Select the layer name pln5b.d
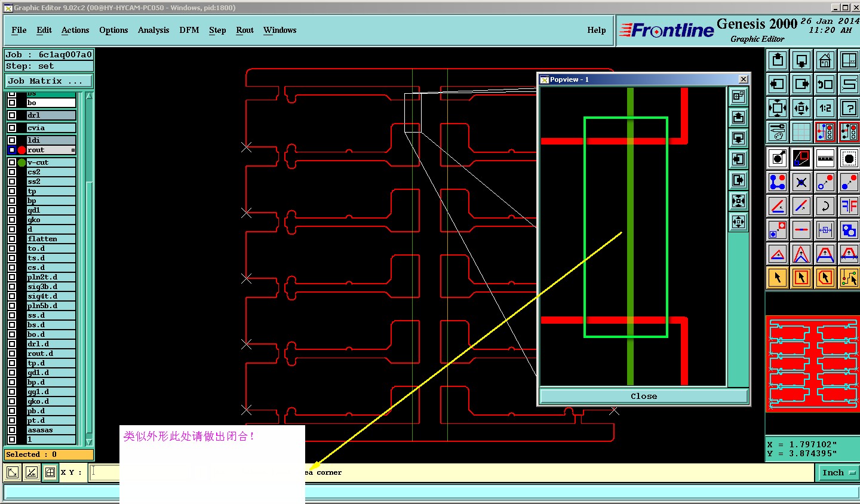Image resolution: width=860 pixels, height=504 pixels. pyautogui.click(x=51, y=306)
